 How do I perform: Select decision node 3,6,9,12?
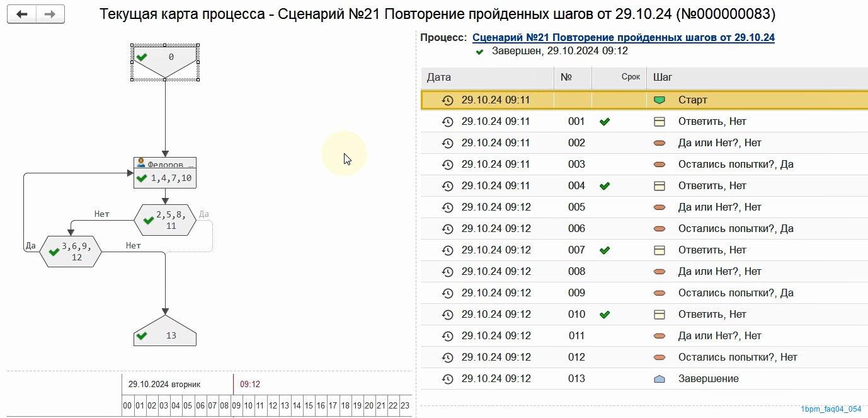[x=71, y=252]
